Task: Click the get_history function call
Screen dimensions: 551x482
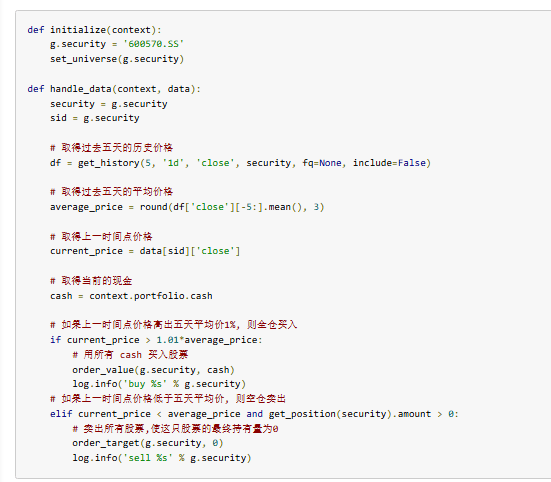Action: point(254,163)
